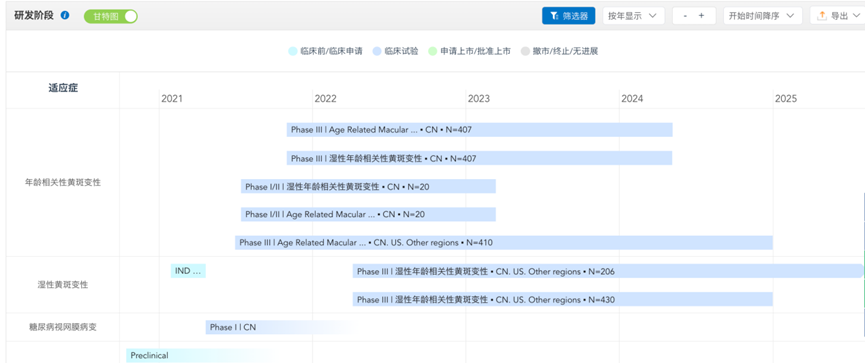
Task: Select Phase III Age Related Macular CN N=407 bar
Action: coord(479,130)
